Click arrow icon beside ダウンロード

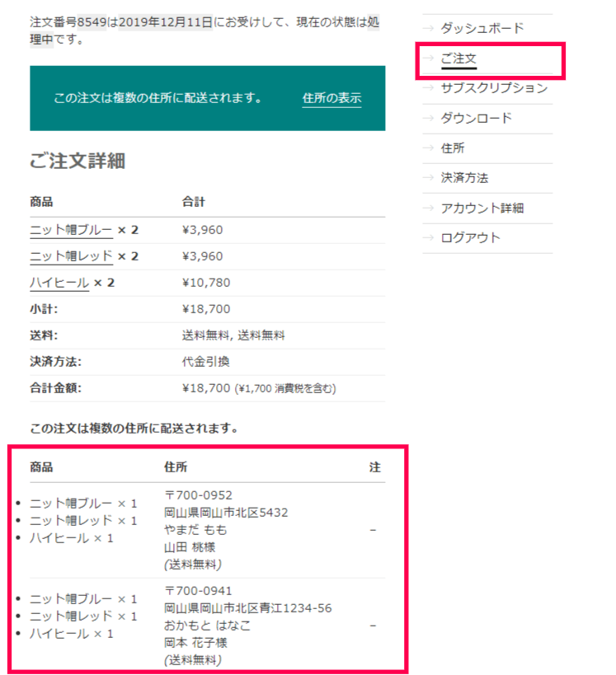pyautogui.click(x=428, y=118)
